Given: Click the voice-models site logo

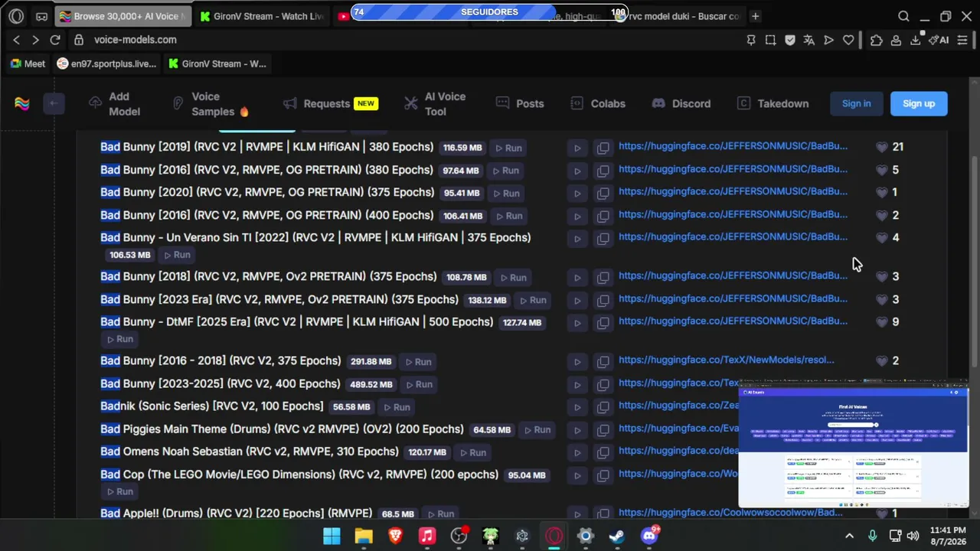Looking at the screenshot, I should pos(22,103).
